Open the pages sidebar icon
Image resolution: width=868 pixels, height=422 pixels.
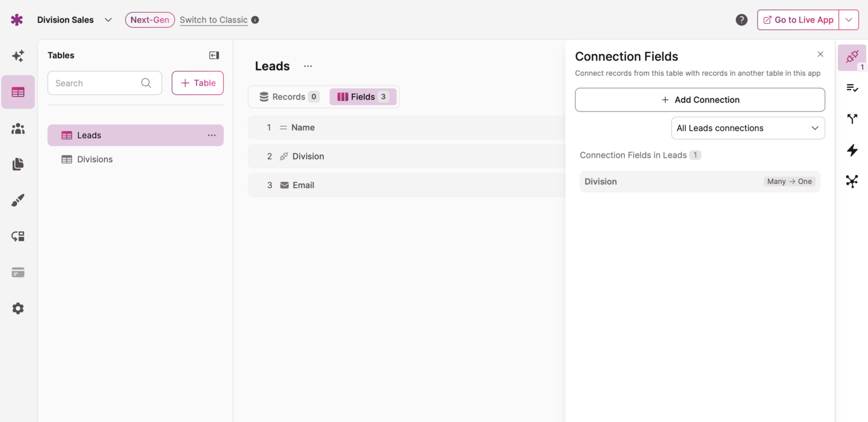(x=18, y=164)
